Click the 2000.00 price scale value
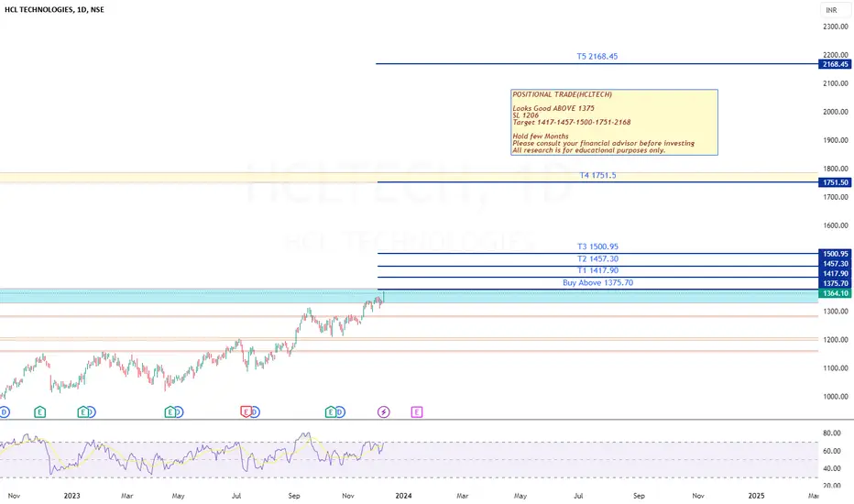The width and height of the screenshot is (854, 504). point(836,112)
